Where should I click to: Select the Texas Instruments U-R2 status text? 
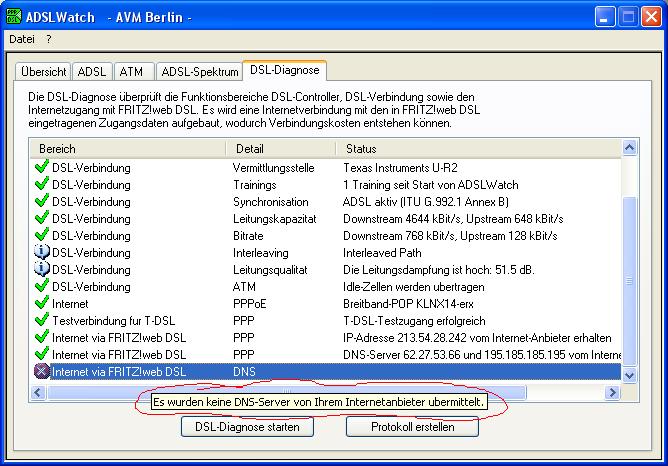coord(400,168)
